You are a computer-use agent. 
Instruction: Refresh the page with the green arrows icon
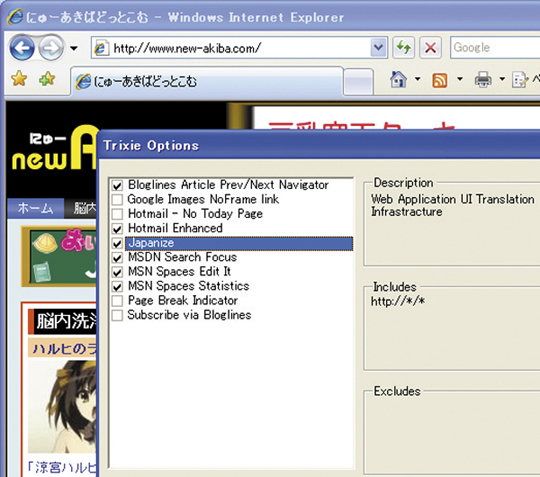pos(403,48)
